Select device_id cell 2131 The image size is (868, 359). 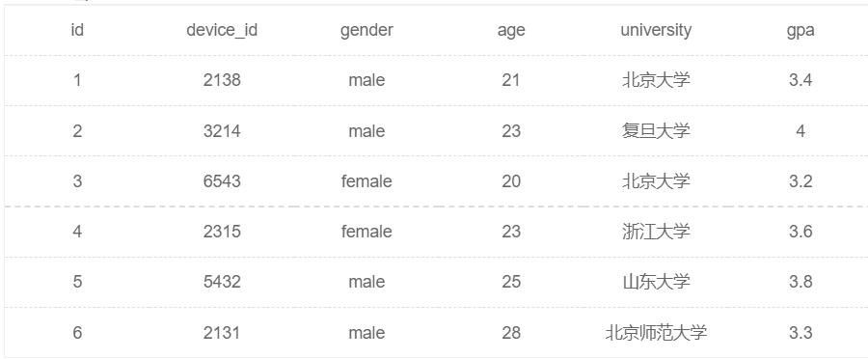point(222,332)
